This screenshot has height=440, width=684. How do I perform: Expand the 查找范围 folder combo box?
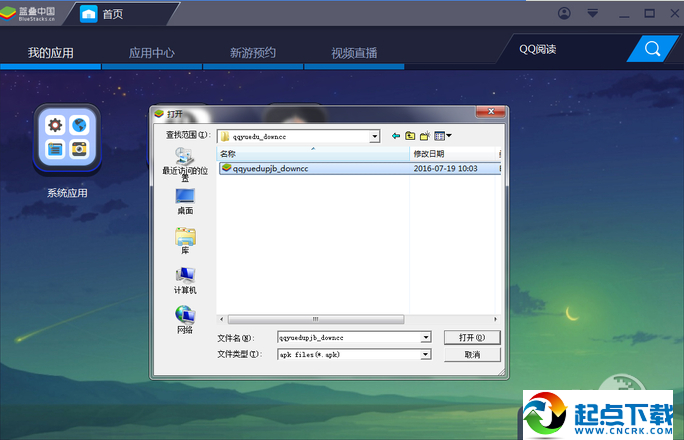(374, 136)
